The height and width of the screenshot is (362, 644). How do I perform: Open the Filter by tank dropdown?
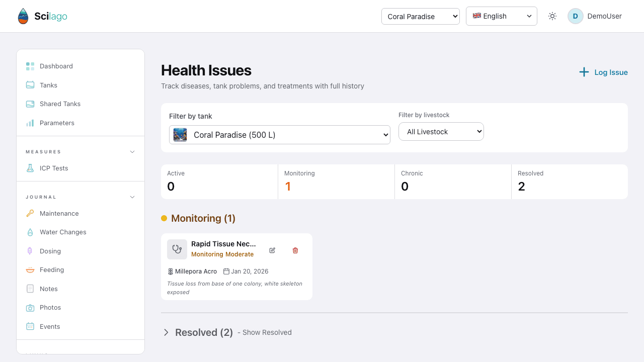pyautogui.click(x=280, y=135)
